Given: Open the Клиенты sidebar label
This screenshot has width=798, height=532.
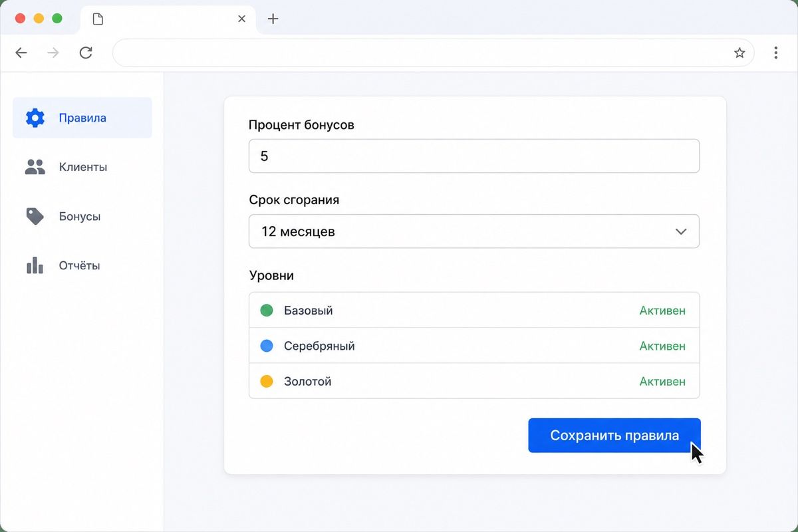Looking at the screenshot, I should [x=83, y=167].
